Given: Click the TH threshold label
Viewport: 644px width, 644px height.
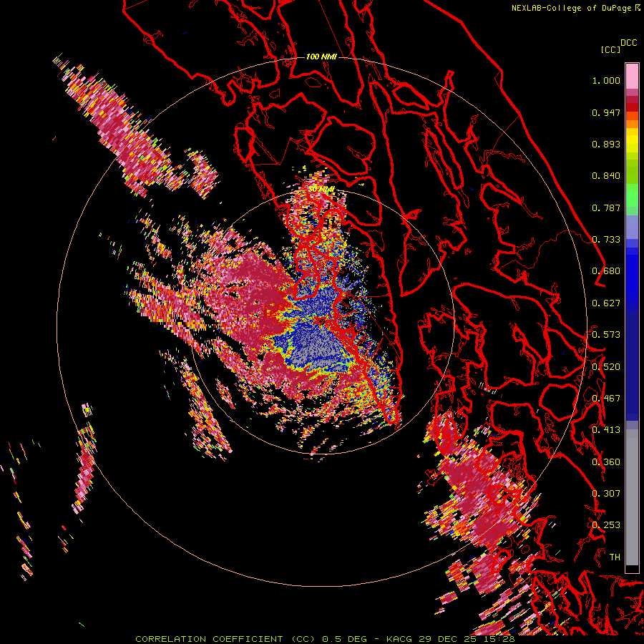Looking at the screenshot, I should tap(615, 557).
